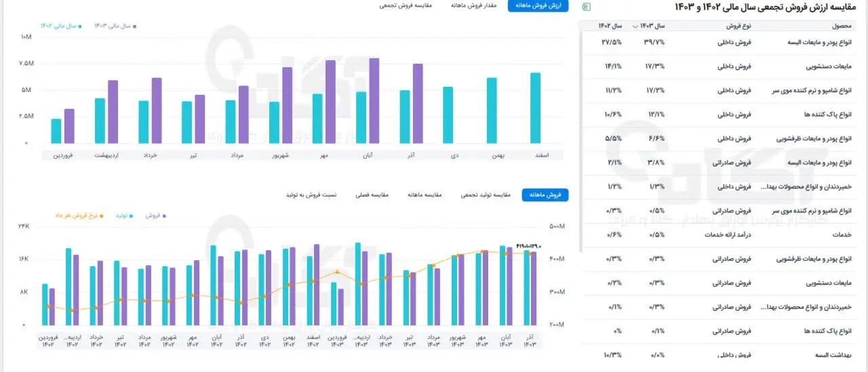Select the فروش ماهانه tab

(x=545, y=195)
